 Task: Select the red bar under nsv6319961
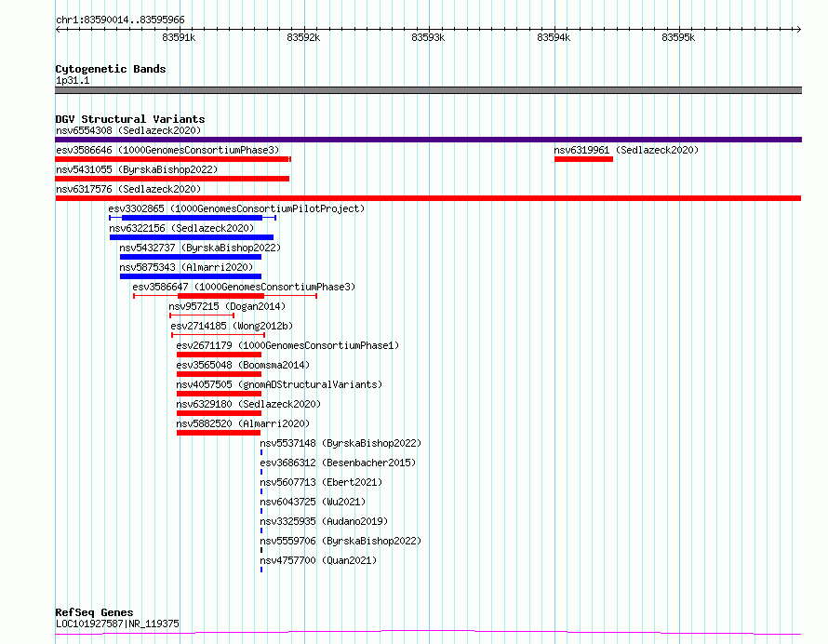583,159
